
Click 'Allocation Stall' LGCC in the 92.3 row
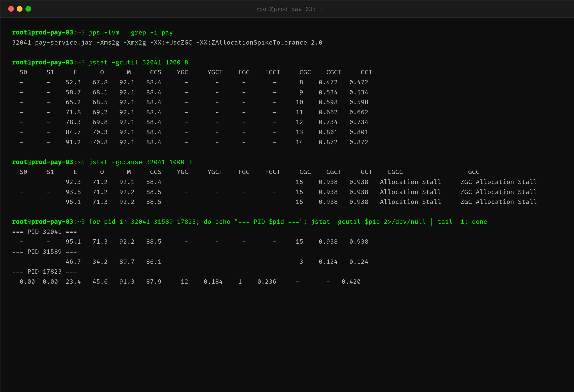click(x=410, y=182)
